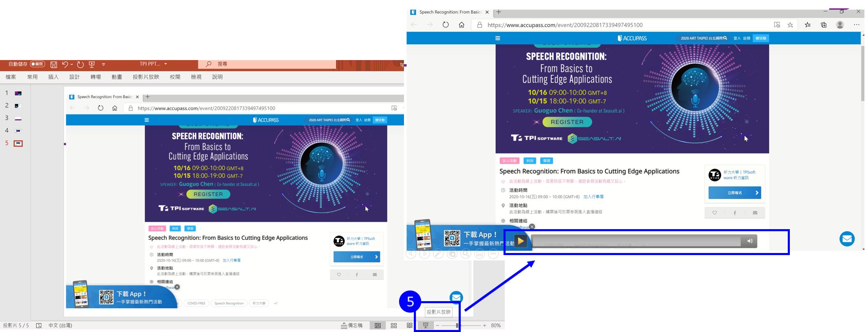
Task: Start the slideshow from beginning via title-bar icon
Action: 92,64
